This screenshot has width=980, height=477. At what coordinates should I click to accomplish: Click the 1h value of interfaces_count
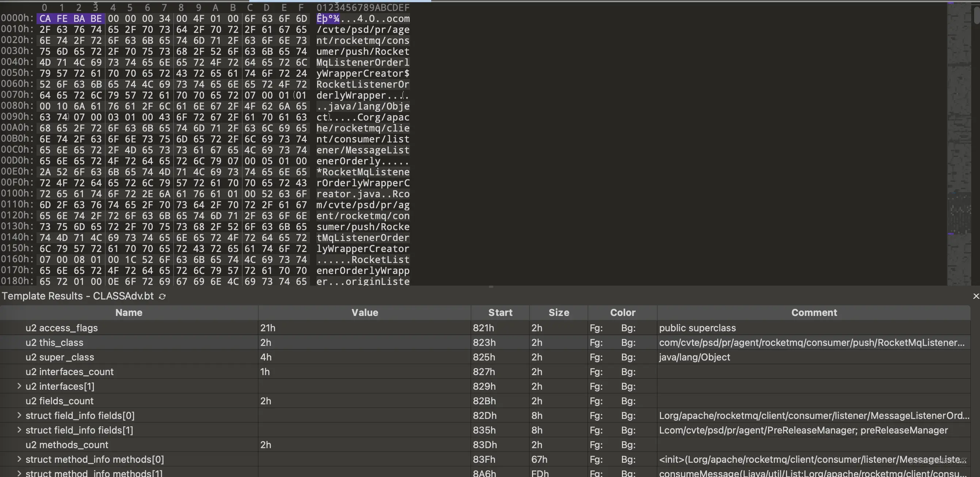pos(265,372)
